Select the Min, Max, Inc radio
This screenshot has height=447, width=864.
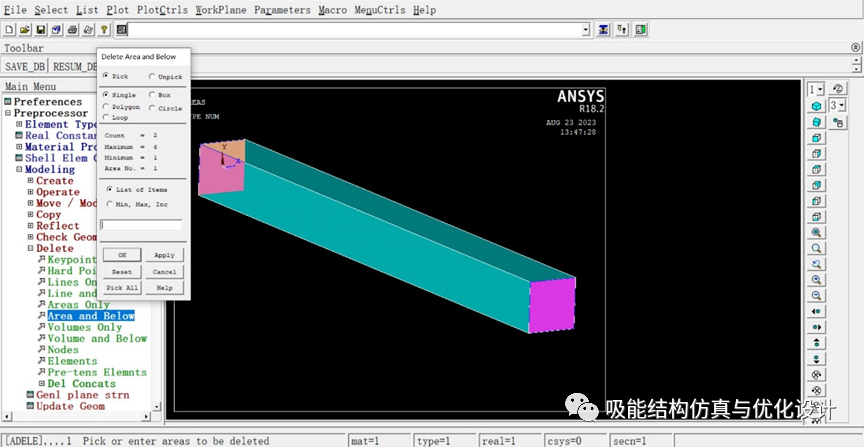click(x=110, y=204)
